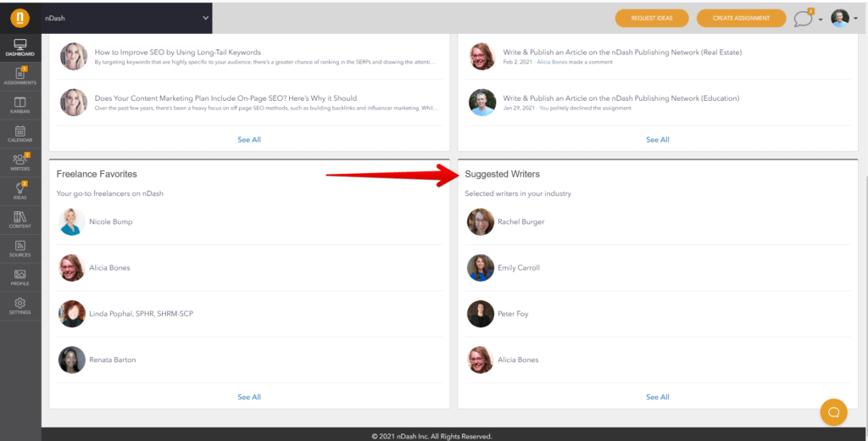Open the Dashboard sidebar item
The image size is (868, 441).
(x=20, y=47)
